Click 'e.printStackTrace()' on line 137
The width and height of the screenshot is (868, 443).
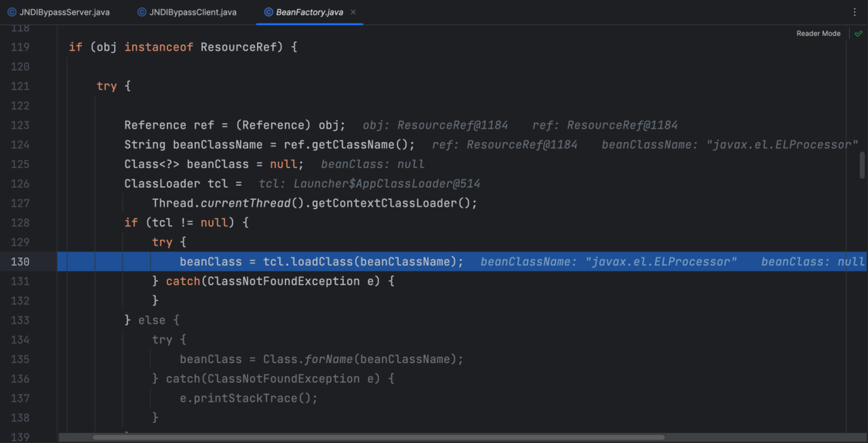(x=245, y=398)
